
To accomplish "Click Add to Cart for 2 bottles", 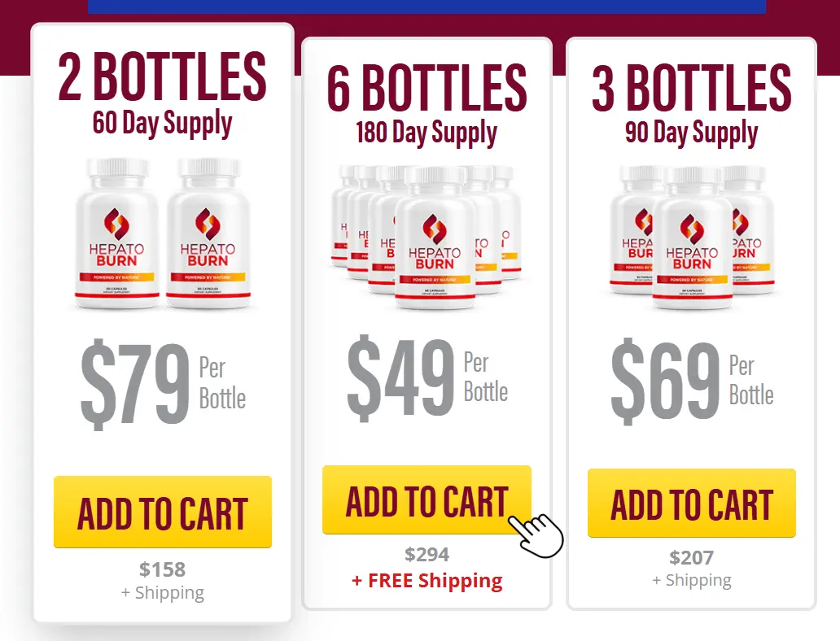I will [x=162, y=512].
